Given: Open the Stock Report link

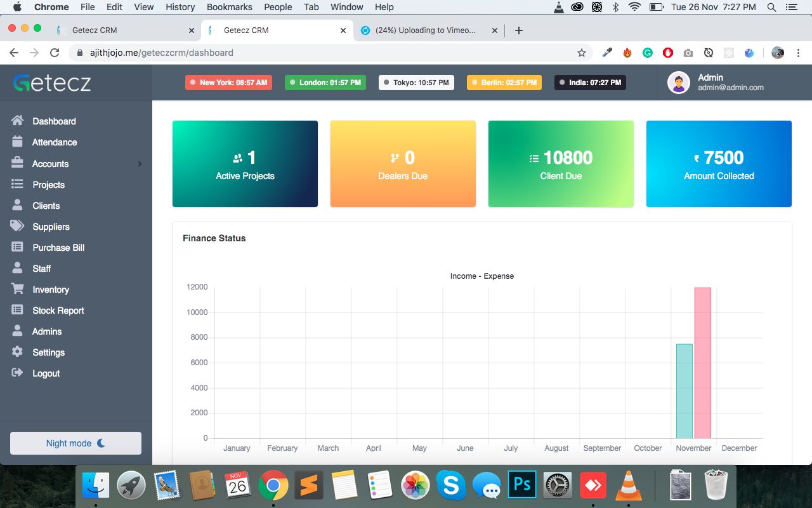Looking at the screenshot, I should (x=58, y=311).
